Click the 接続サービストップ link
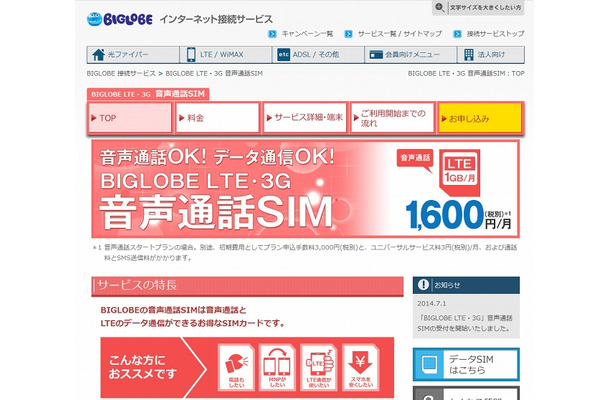Viewport: 610px width, 400px height. click(496, 34)
